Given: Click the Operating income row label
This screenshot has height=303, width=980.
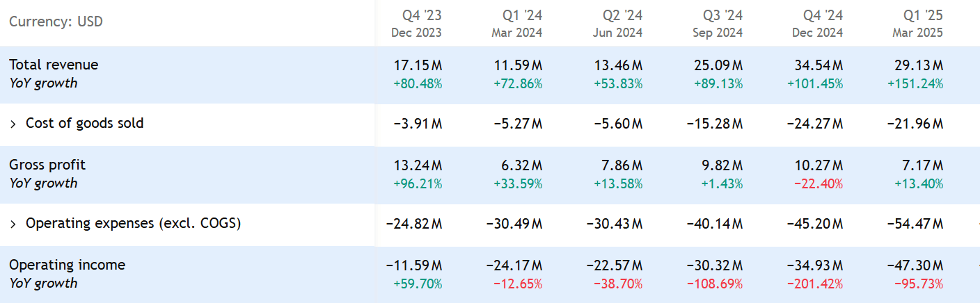Looking at the screenshot, I should pos(67,265).
